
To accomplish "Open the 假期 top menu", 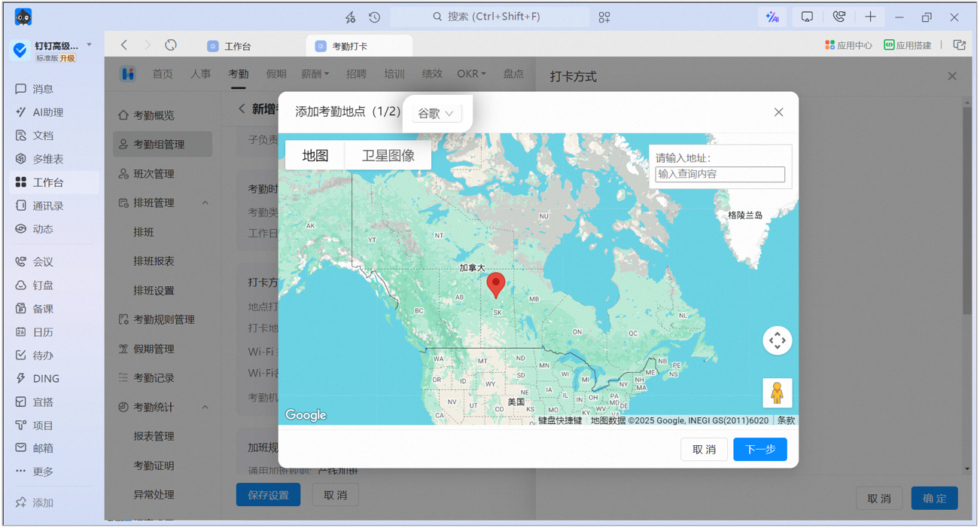I will coord(276,74).
